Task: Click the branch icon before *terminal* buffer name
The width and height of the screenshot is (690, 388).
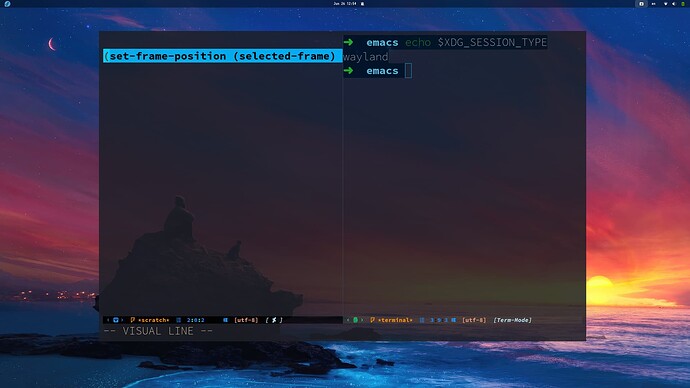Action: point(373,320)
